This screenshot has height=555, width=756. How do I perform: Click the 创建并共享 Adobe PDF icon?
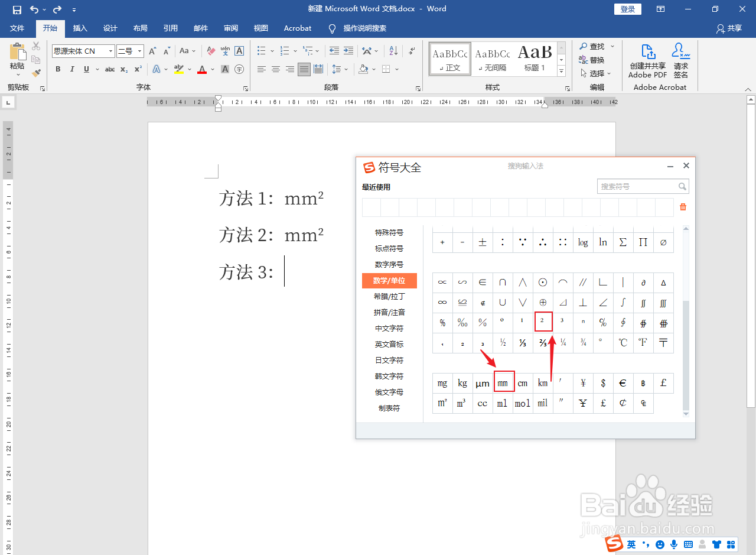pyautogui.click(x=647, y=59)
